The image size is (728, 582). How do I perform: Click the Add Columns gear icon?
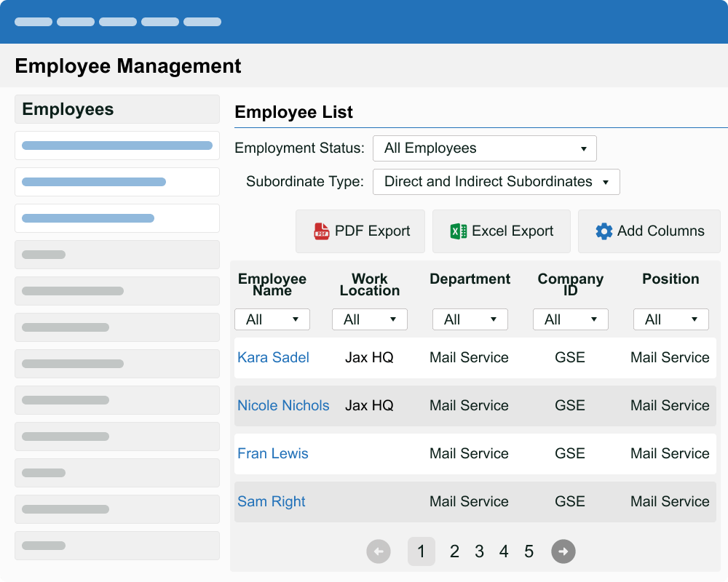(x=604, y=231)
